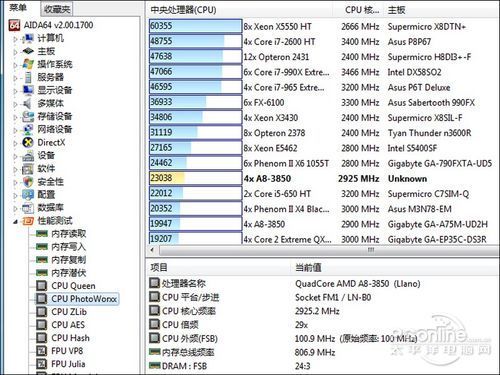The image size is (500, 375).
Task: Click the AIDA64 v2.00.1700 root icon
Action: tap(14, 25)
